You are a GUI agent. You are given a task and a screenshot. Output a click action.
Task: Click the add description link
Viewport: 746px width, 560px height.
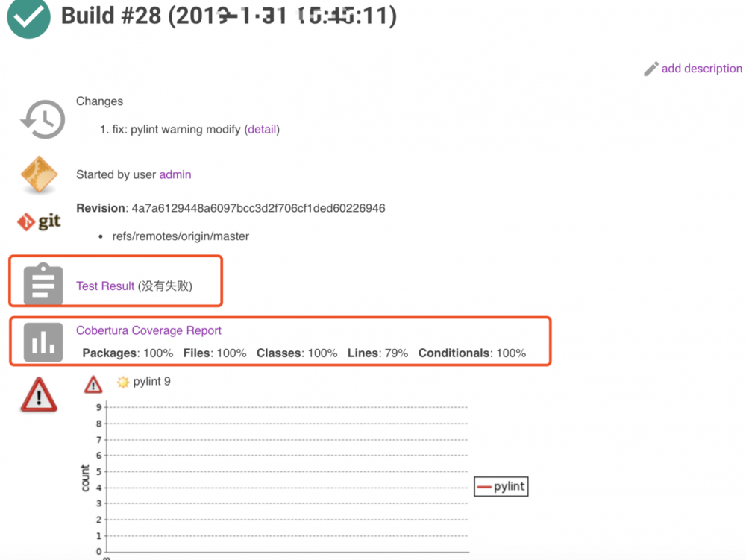[702, 68]
